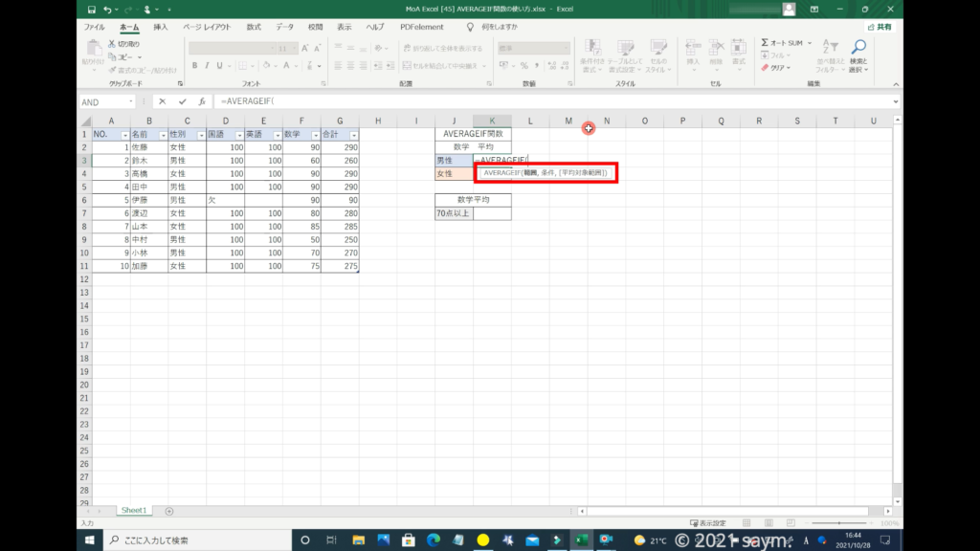This screenshot has width=980, height=551.
Task: Click the Undo arrow icon
Action: (108, 10)
